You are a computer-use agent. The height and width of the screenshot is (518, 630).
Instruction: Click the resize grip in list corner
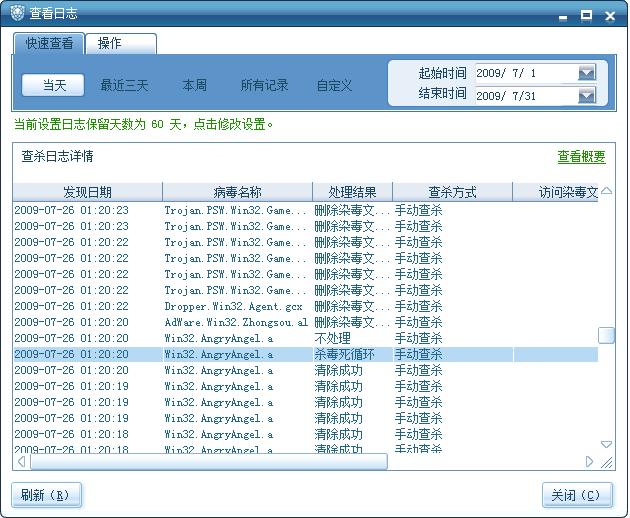pyautogui.click(x=607, y=463)
